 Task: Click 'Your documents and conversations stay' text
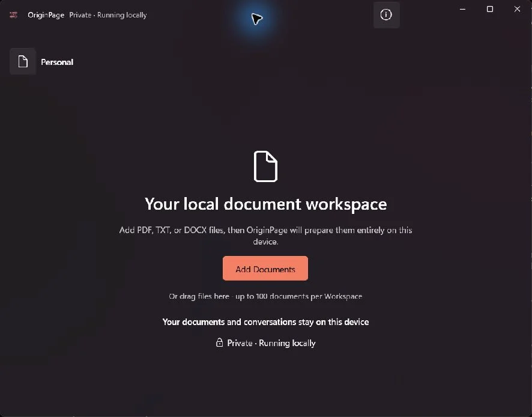265,322
